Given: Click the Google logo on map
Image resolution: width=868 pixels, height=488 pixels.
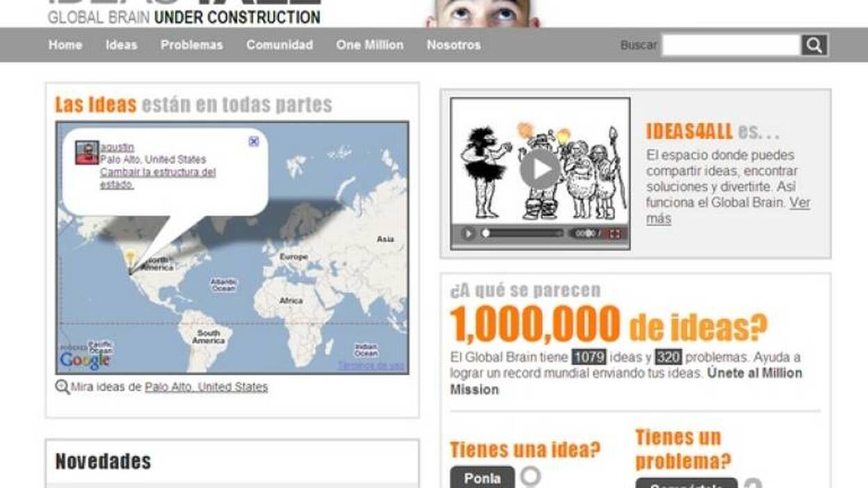Looking at the screenshot, I should [85, 360].
